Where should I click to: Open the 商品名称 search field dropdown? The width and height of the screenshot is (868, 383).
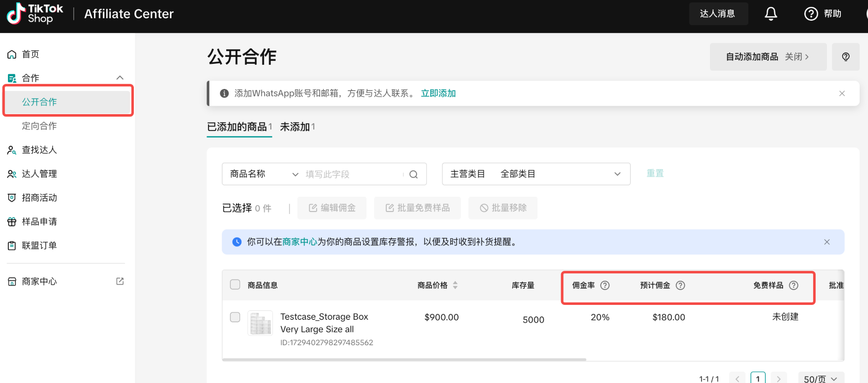coord(265,174)
